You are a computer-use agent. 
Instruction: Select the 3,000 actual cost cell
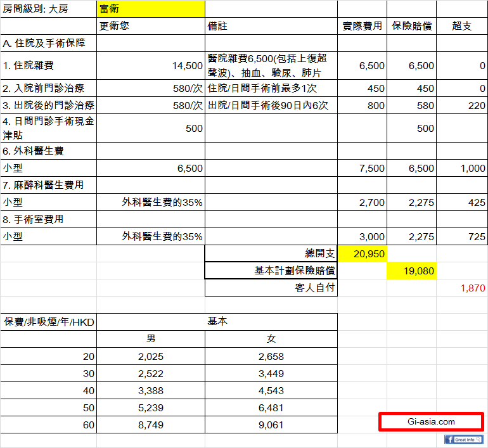coord(363,236)
